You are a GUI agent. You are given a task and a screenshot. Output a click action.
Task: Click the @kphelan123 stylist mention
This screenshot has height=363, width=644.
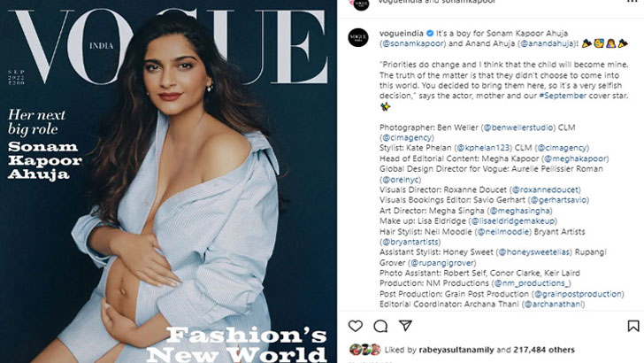tap(483, 148)
